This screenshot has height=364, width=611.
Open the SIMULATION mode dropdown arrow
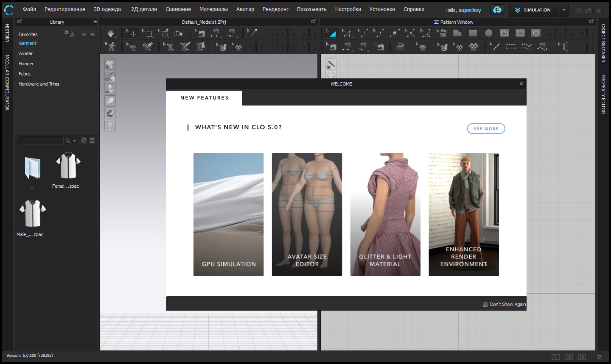(x=564, y=10)
